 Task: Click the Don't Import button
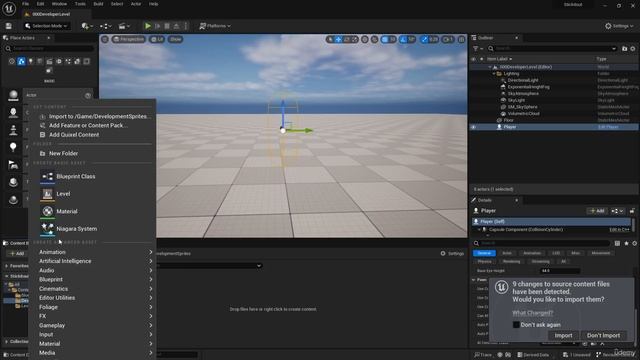(603, 336)
